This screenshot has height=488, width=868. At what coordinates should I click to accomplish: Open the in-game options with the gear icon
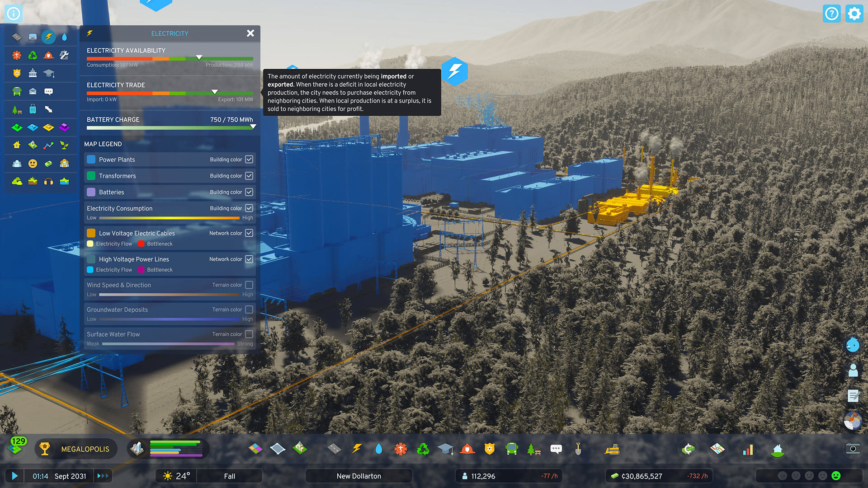pos(854,14)
